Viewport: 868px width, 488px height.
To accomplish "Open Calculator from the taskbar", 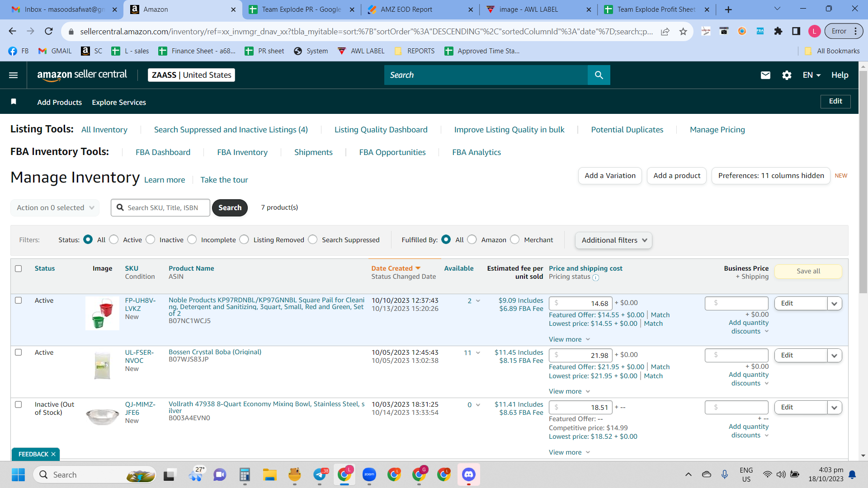I will [x=245, y=474].
